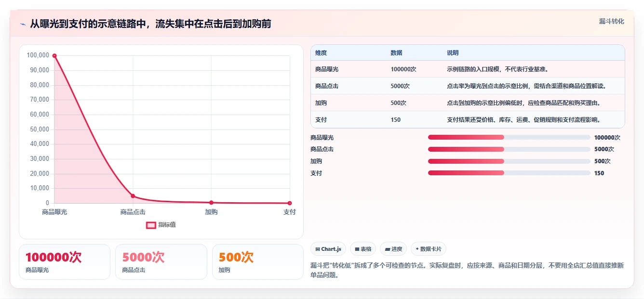Click the lightning icon beside the title
This screenshot has height=299, width=644.
pyautogui.click(x=23, y=24)
